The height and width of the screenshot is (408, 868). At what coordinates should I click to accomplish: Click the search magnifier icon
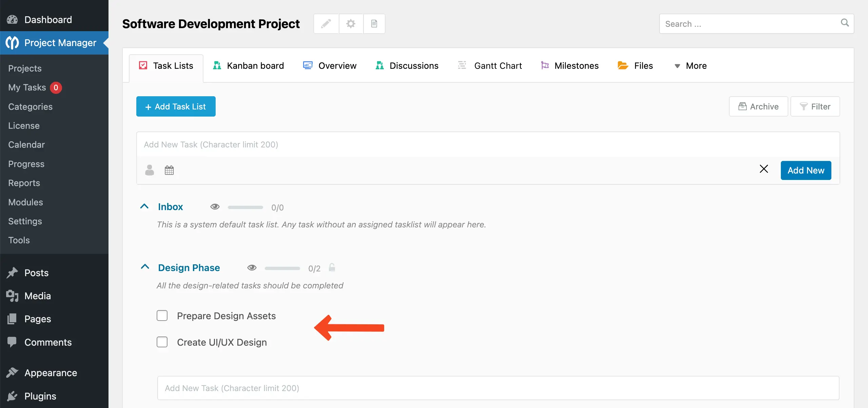click(x=845, y=23)
